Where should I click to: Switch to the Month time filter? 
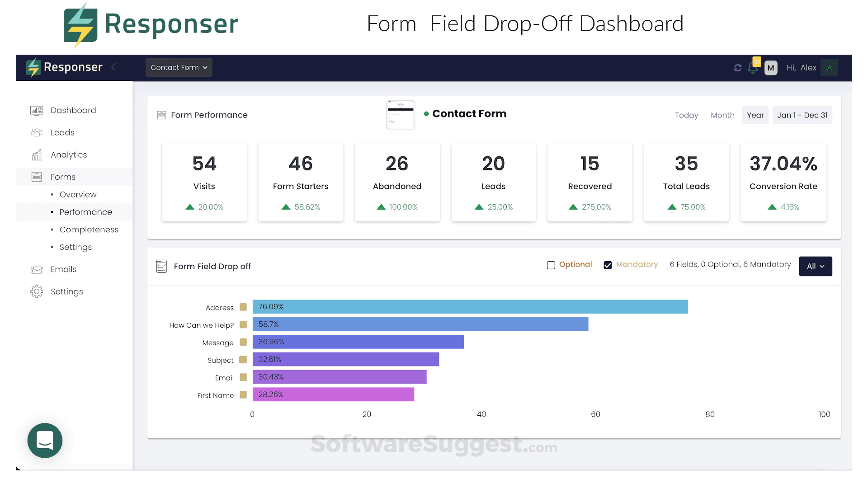[x=722, y=115]
